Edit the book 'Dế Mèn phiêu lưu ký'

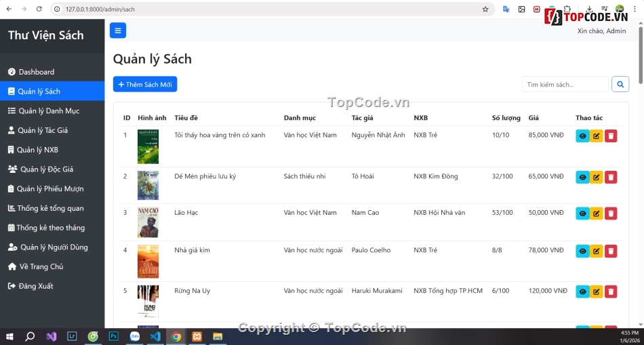[597, 178]
